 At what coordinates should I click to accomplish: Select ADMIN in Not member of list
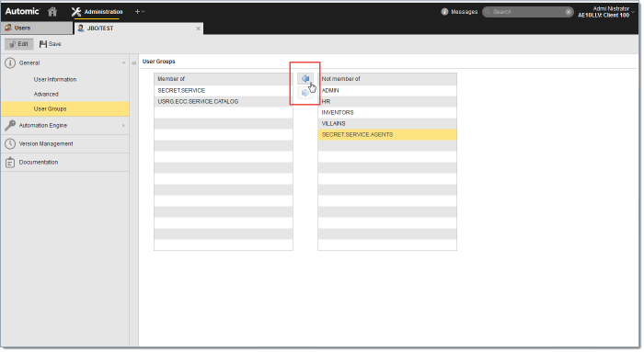coord(387,90)
